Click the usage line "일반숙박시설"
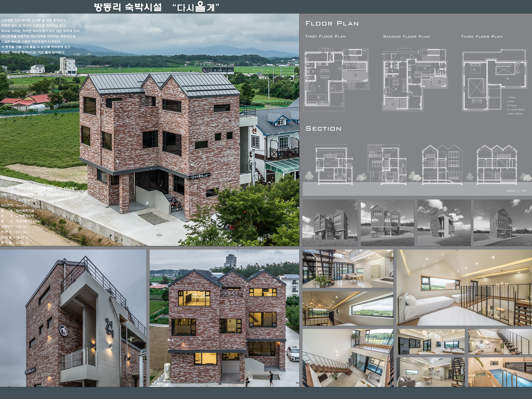 (25, 211)
